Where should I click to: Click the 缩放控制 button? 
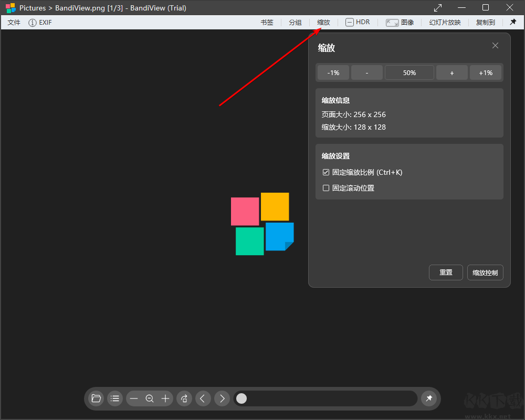tap(485, 272)
